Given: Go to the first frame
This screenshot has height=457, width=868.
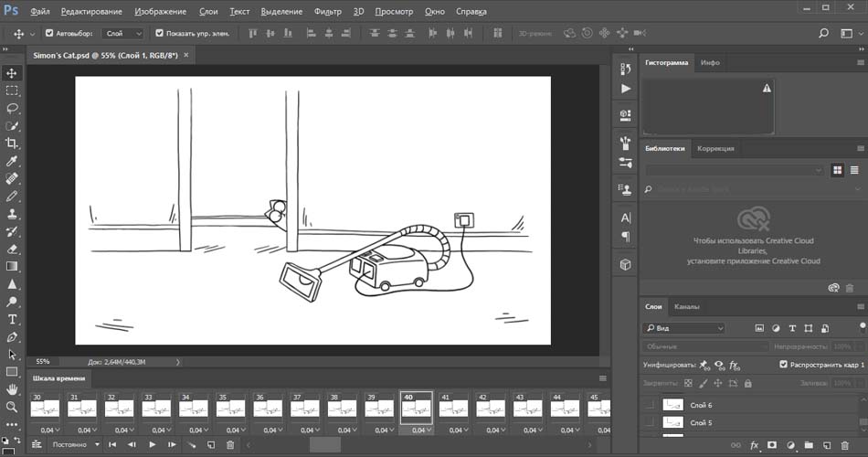Looking at the screenshot, I should pyautogui.click(x=112, y=445).
